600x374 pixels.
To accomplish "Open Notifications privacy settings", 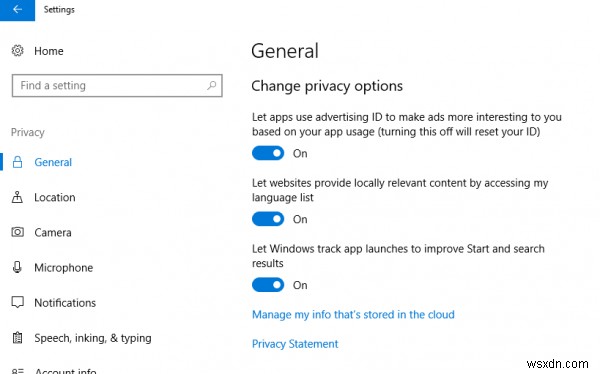I will pyautogui.click(x=65, y=303).
